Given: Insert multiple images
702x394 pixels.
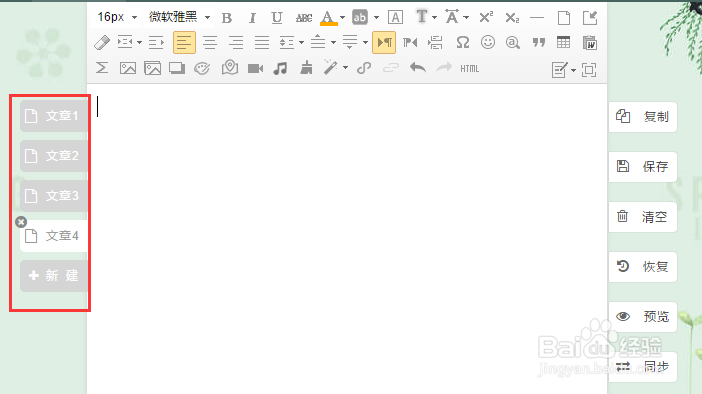Looking at the screenshot, I should (153, 69).
